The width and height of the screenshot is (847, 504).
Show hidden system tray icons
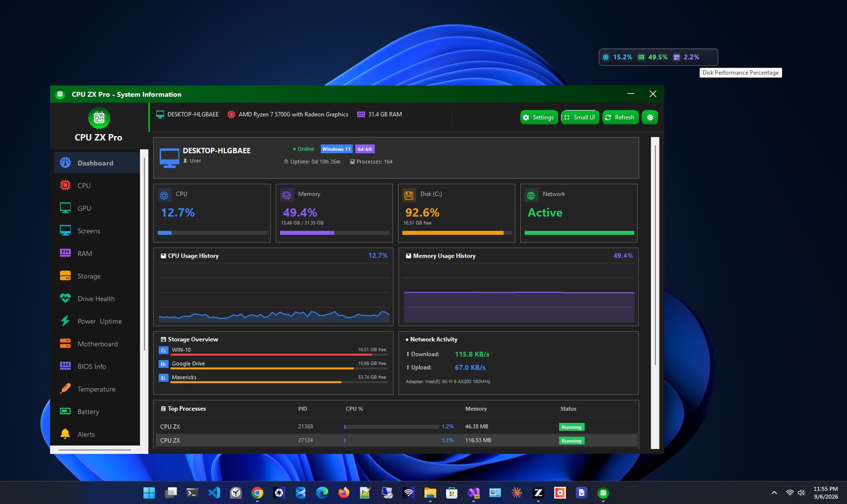coord(774,493)
